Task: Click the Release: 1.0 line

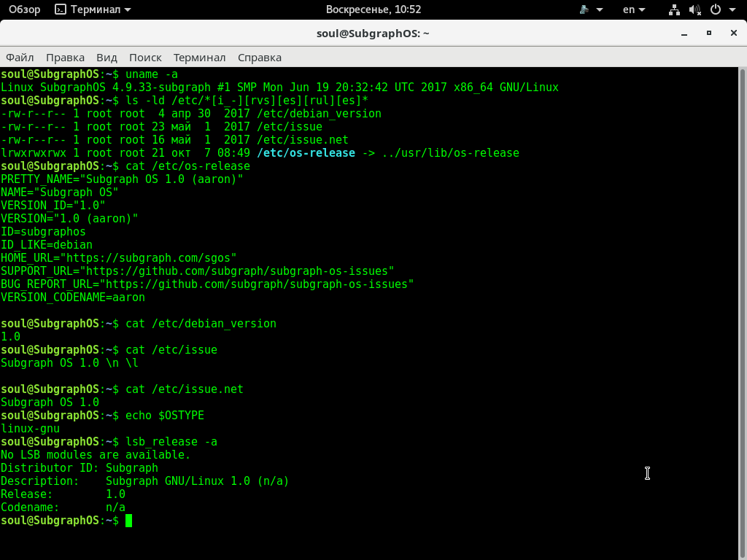Action: point(63,494)
